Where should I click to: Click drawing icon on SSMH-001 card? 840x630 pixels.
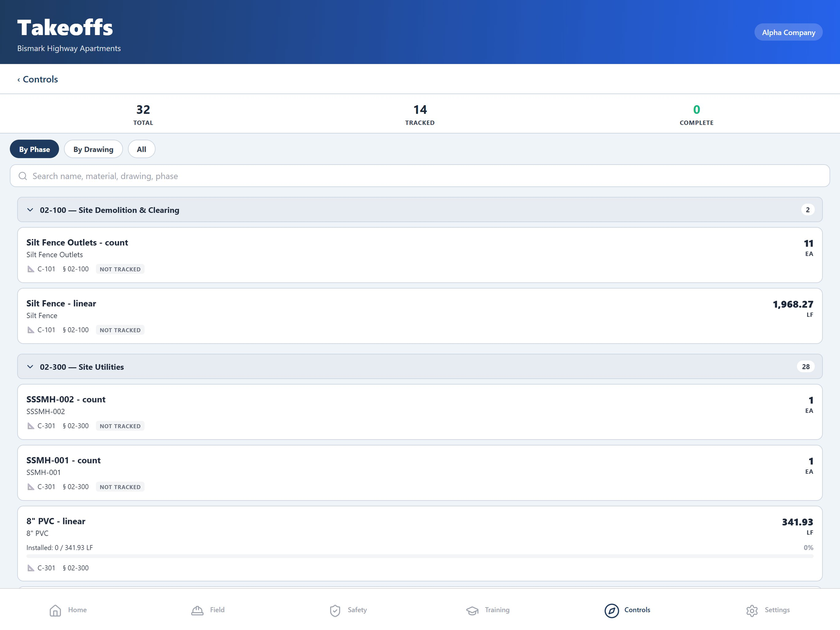tap(31, 487)
